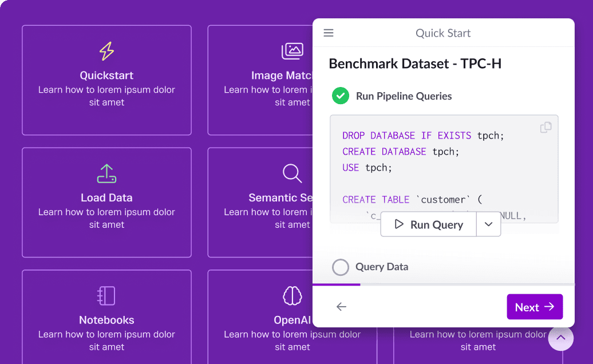
Task: Click the scroll-to-top chevron circle button
Action: point(561,338)
